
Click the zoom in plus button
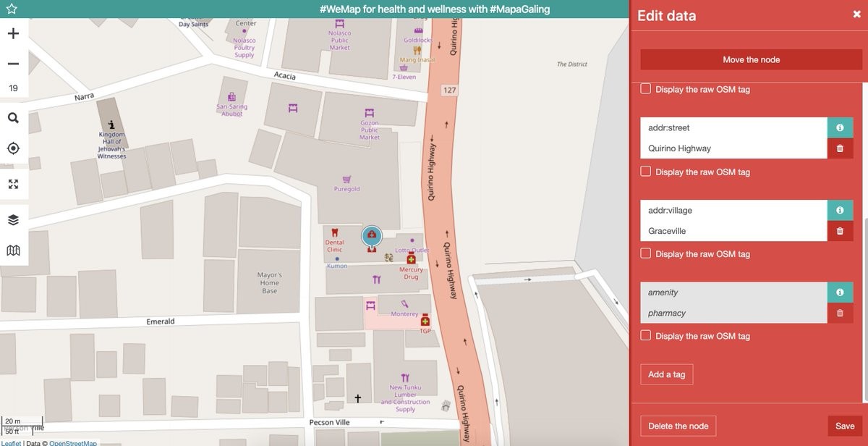(x=14, y=34)
